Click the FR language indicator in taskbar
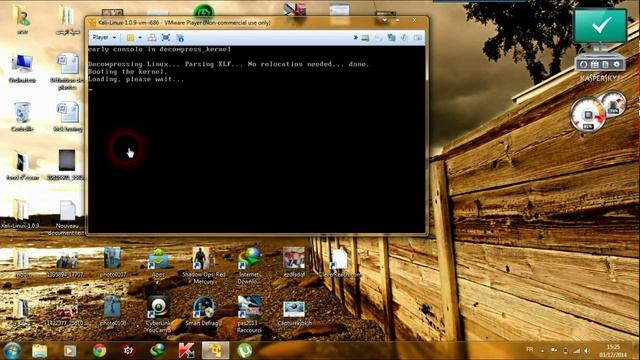Image resolution: width=640 pixels, height=360 pixels. tap(530, 350)
